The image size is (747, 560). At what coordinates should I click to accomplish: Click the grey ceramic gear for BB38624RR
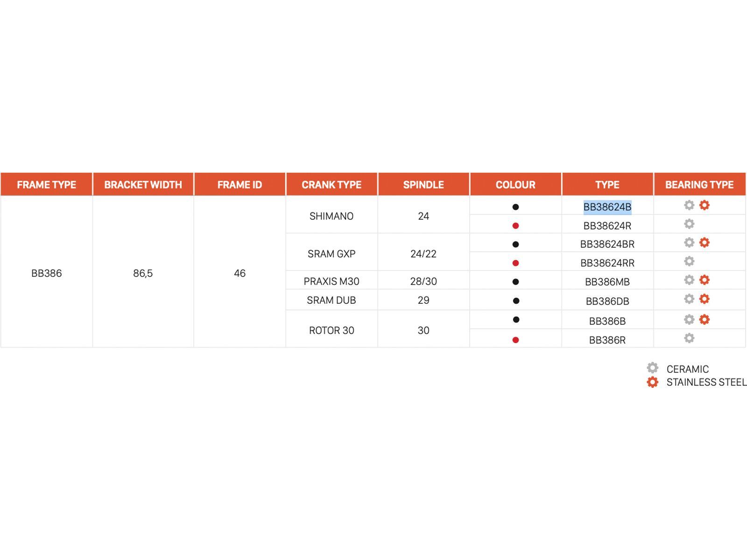(689, 261)
